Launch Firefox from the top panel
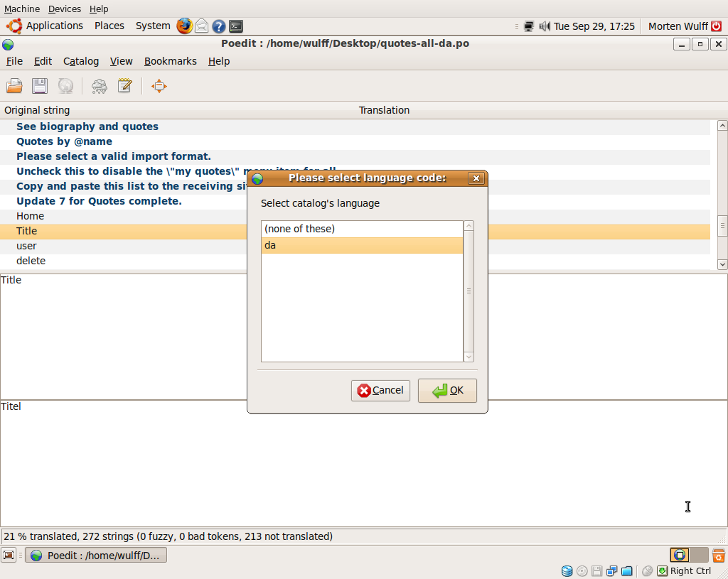 click(184, 26)
